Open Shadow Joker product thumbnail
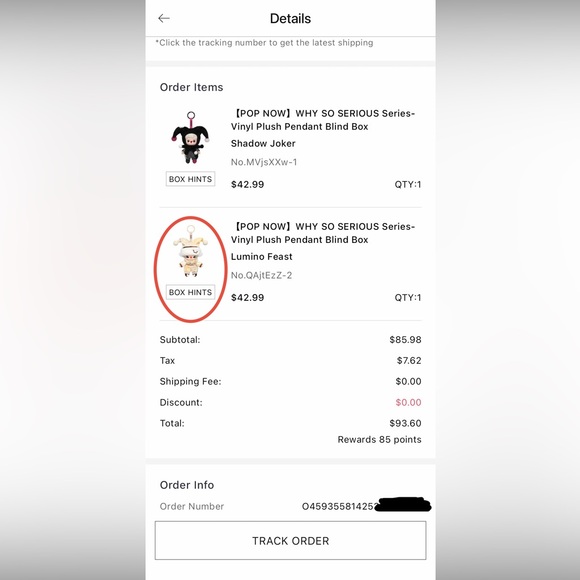The image size is (580, 580). pyautogui.click(x=190, y=137)
